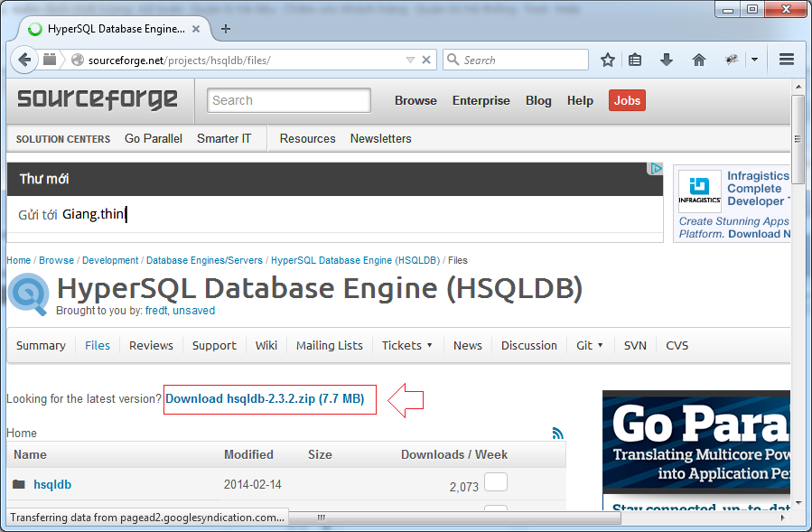Switch to the Mailing Lists tab
Viewport: 812px width, 532px height.
pyautogui.click(x=330, y=346)
